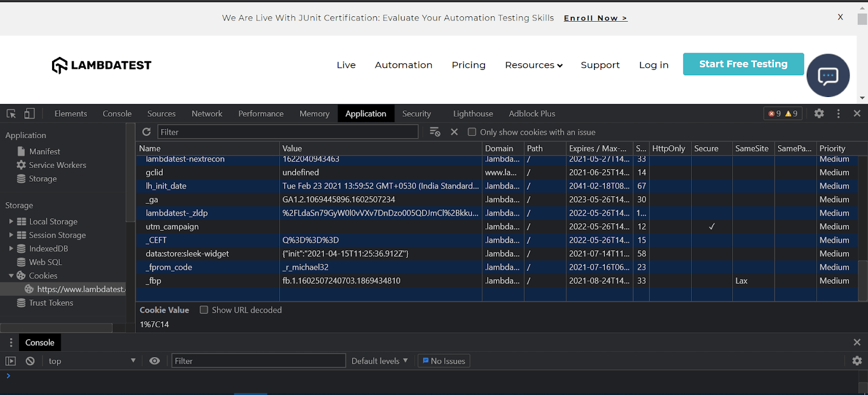Screen dimensions: 868x395
Task: Switch to the Lighthouse tab
Action: [473, 114]
